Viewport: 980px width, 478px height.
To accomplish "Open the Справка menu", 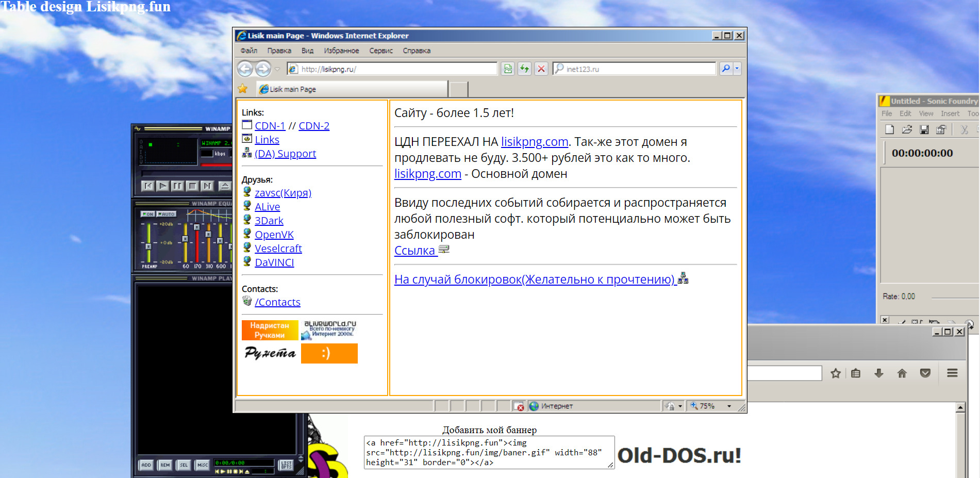I will (417, 51).
